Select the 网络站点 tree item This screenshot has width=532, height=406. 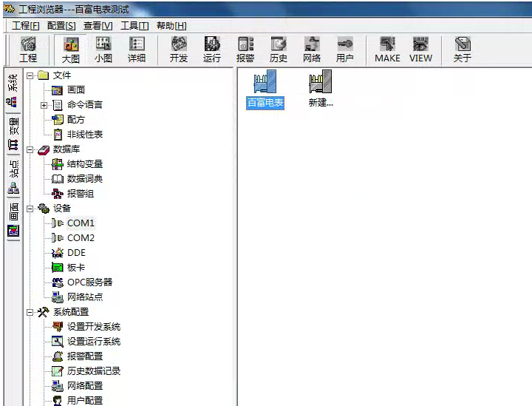pos(85,297)
